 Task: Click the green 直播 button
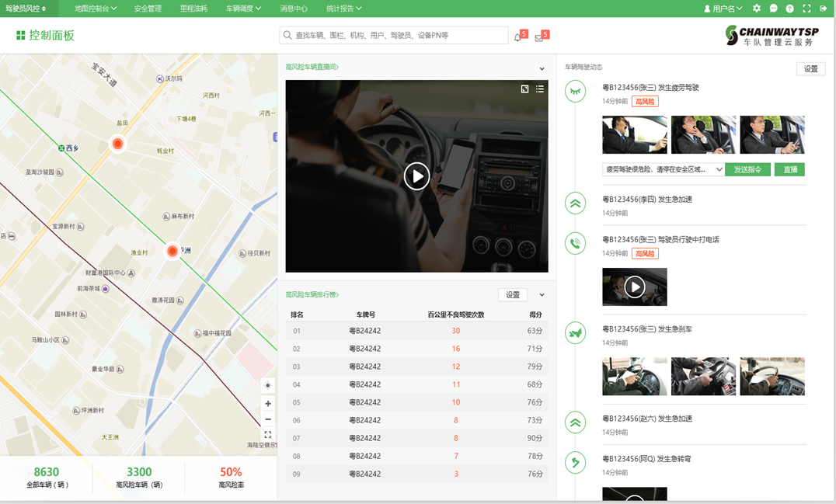789,169
